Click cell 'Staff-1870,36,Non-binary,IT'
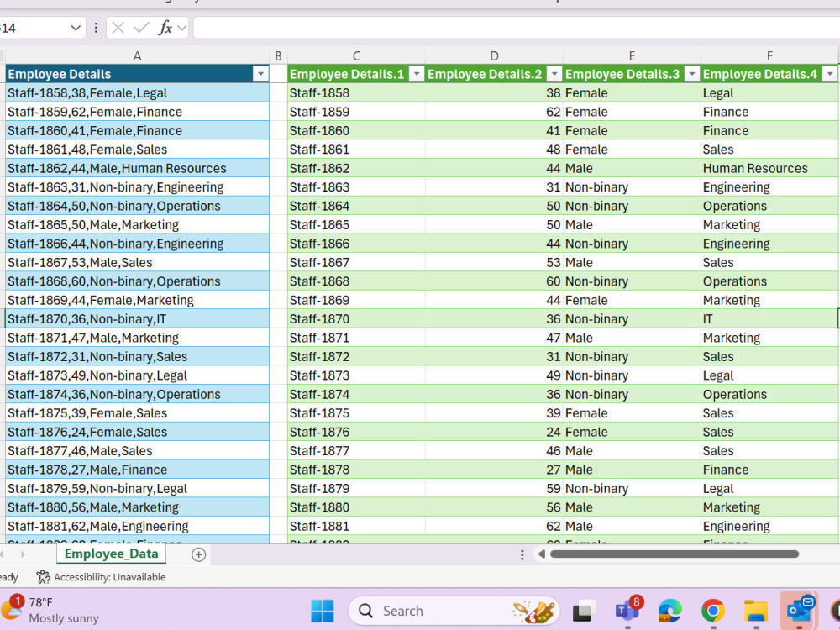The image size is (840, 630). tap(137, 318)
